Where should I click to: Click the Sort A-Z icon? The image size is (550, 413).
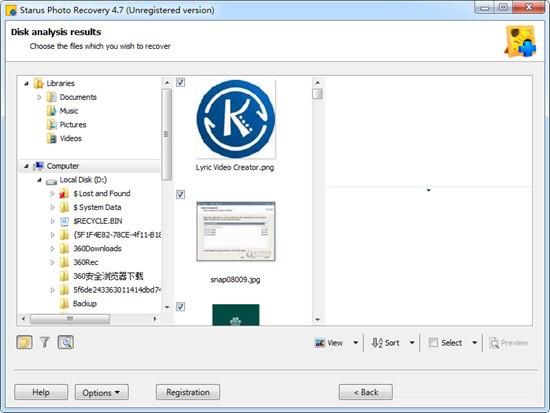point(377,343)
